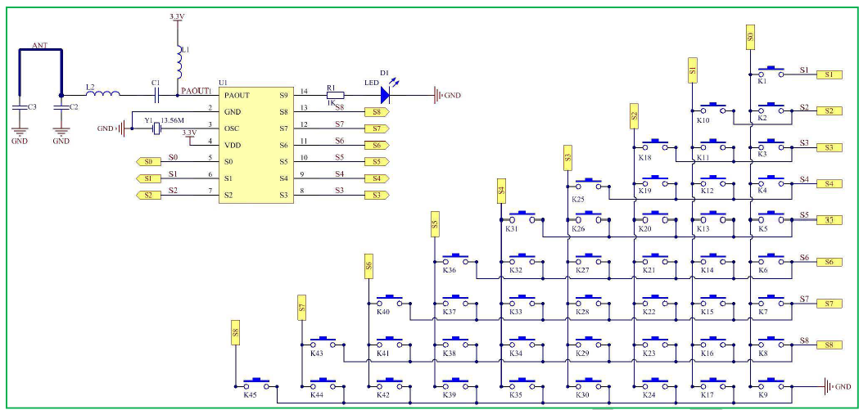Click the yellow S8 port right of U1
The image size is (868, 410).
coord(376,111)
